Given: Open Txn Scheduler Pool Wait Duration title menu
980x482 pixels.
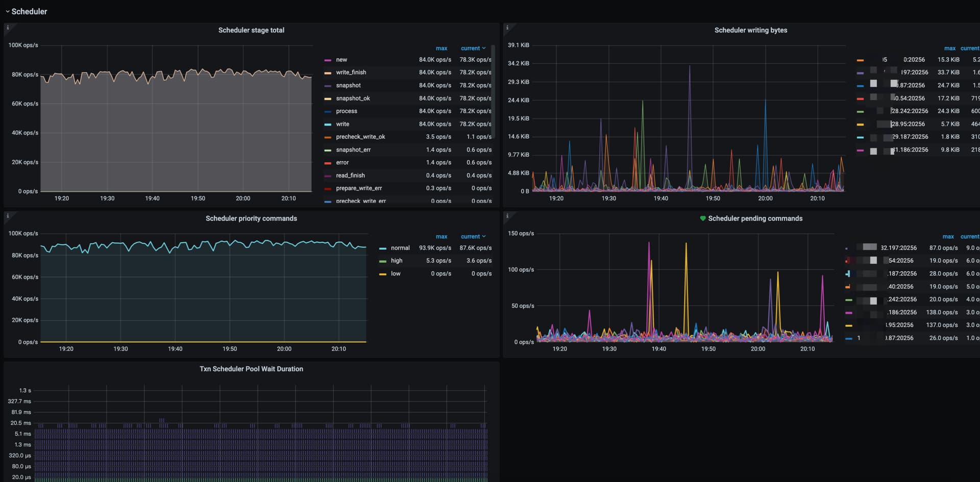Looking at the screenshot, I should coord(251,369).
